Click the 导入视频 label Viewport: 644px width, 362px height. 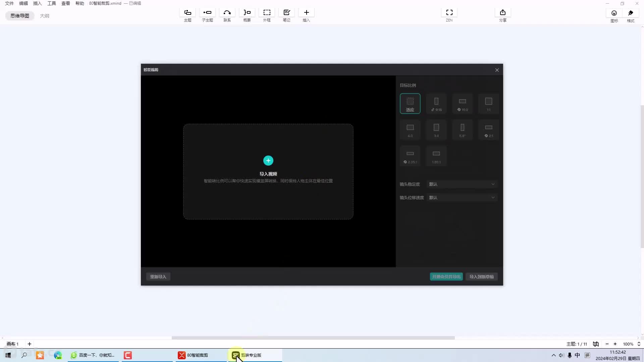(268, 174)
